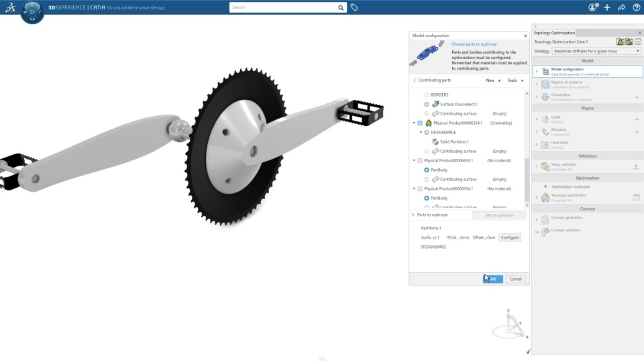Viewport: 644px width, 362px height.
Task: Add Optimization constraints with plus icon
Action: tap(545, 187)
